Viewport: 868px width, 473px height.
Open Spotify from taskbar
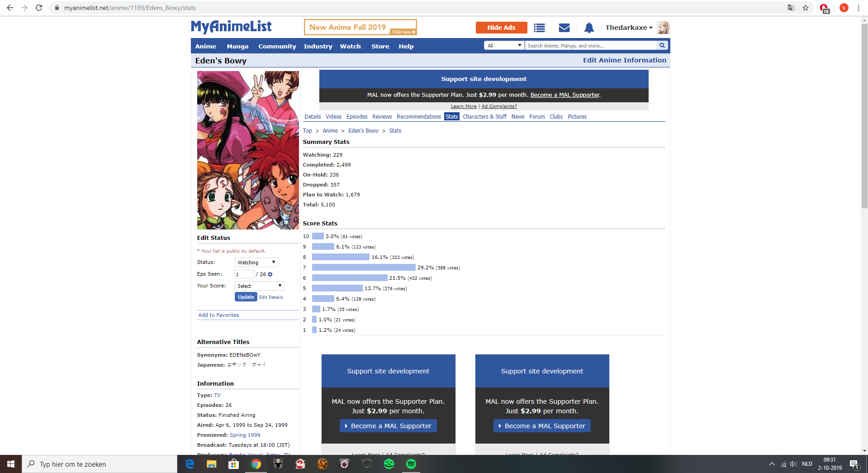(x=411, y=464)
